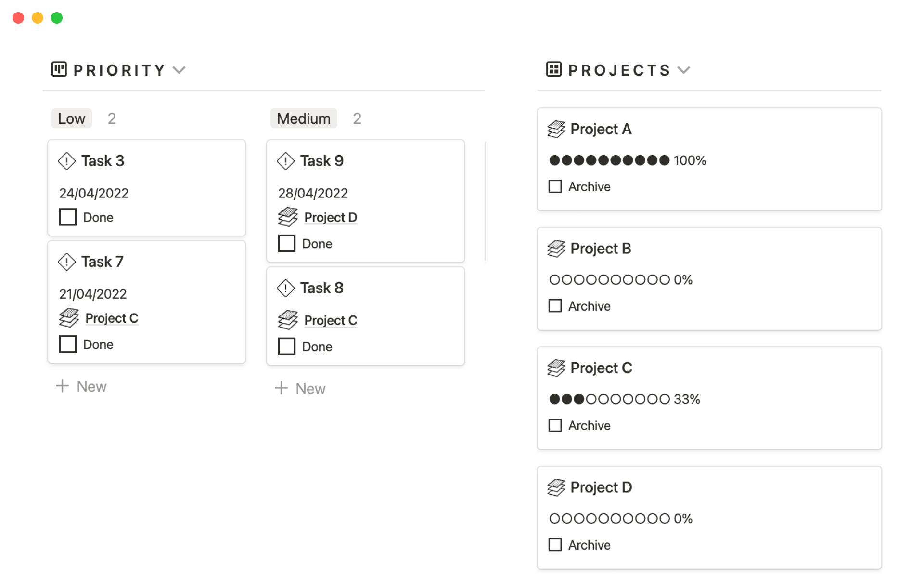Image resolution: width=924 pixels, height=578 pixels.
Task: Open the Task 7 card title
Action: click(x=102, y=262)
